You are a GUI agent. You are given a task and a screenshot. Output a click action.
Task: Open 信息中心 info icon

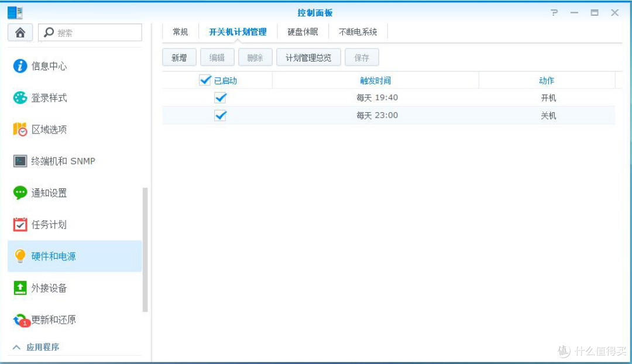pos(20,66)
